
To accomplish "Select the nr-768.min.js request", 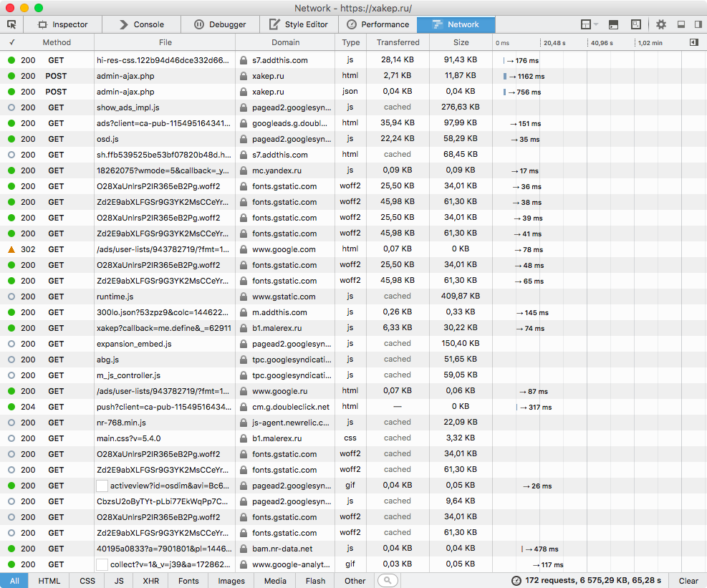I will tap(354, 423).
